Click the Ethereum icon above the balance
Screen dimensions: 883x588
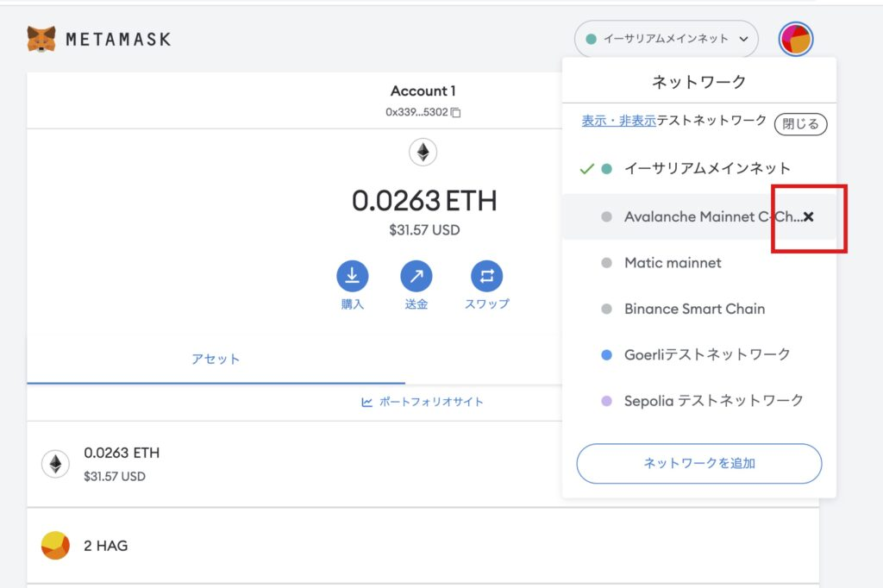[423, 152]
